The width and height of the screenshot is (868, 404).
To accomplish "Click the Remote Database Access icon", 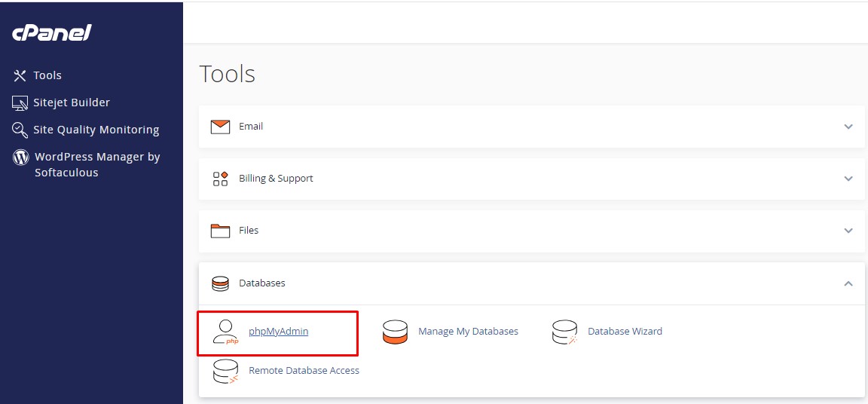I will coord(226,372).
